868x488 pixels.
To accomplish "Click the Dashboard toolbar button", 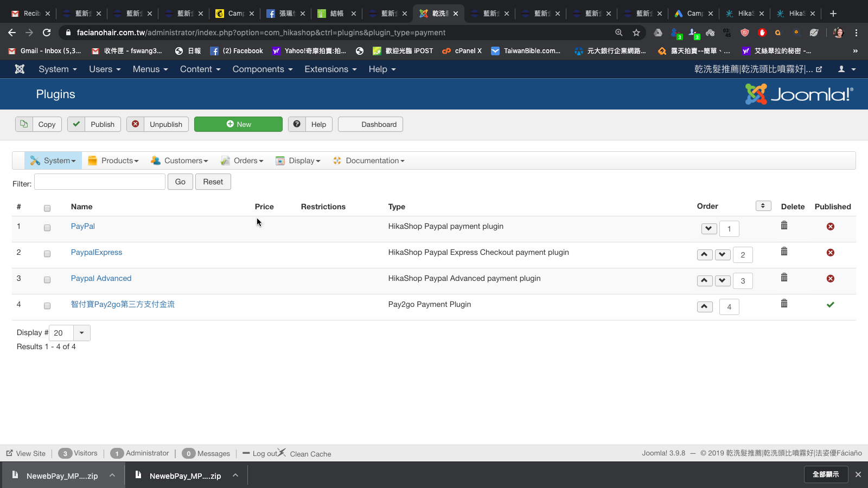I will [371, 124].
